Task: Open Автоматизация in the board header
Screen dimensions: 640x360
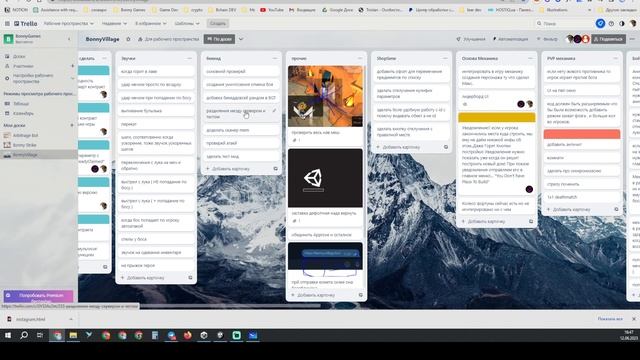Action: [x=510, y=39]
